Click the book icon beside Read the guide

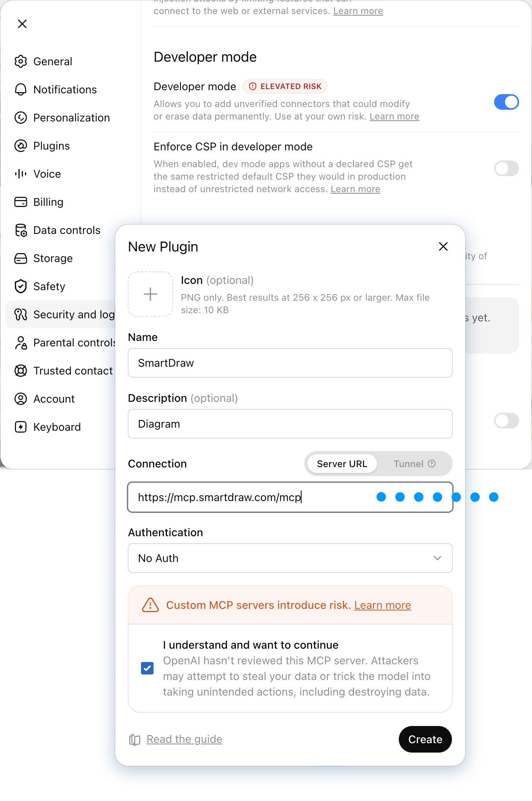135,739
